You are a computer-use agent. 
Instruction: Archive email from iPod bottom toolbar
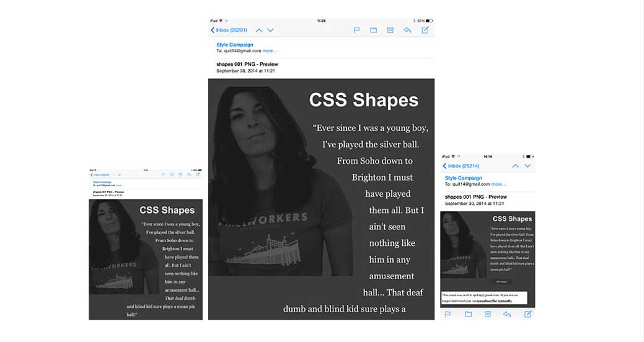tap(488, 314)
